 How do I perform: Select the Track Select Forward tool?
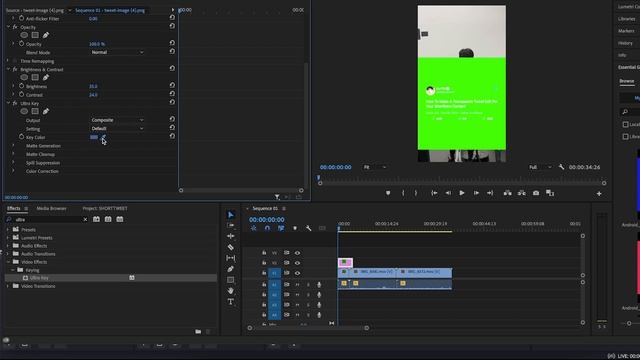231,225
